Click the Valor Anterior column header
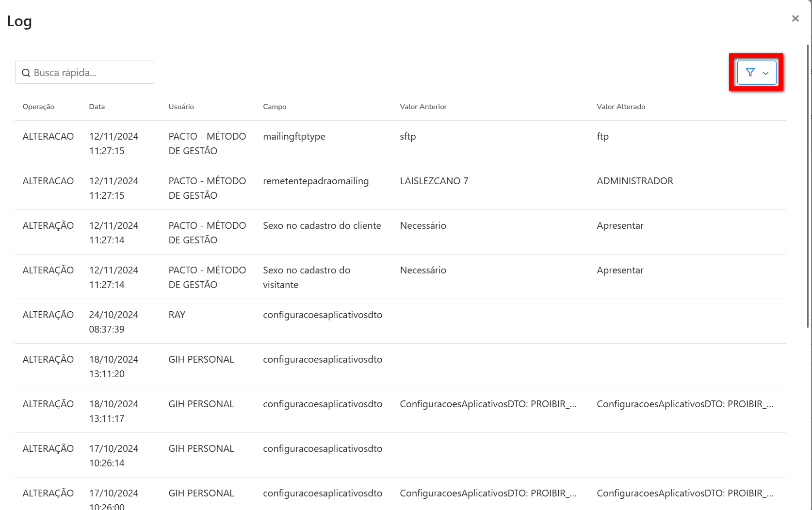The width and height of the screenshot is (812, 510). 423,107
